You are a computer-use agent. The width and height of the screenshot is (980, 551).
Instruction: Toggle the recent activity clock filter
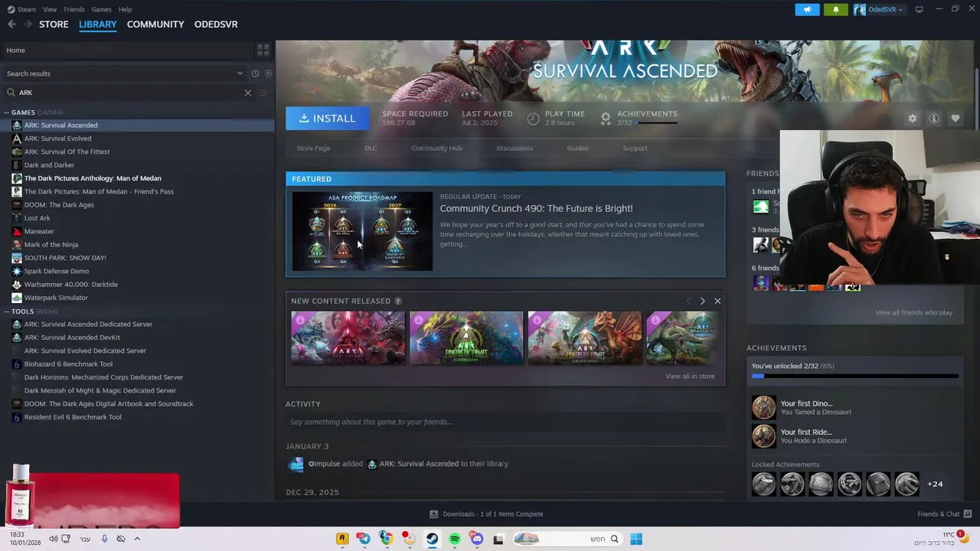[255, 73]
